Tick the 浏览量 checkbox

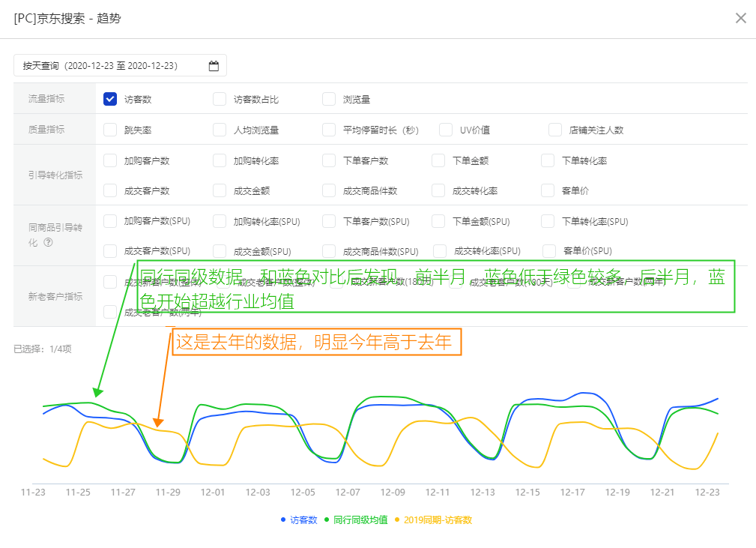329,99
